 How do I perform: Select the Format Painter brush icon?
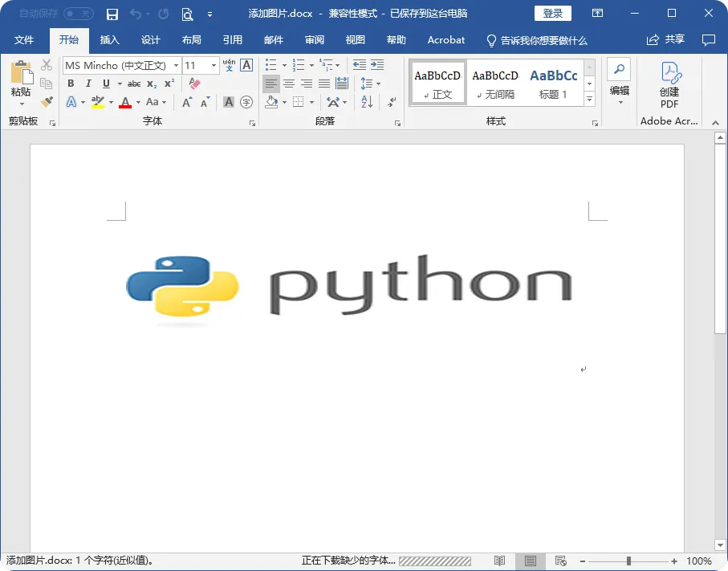(47, 101)
